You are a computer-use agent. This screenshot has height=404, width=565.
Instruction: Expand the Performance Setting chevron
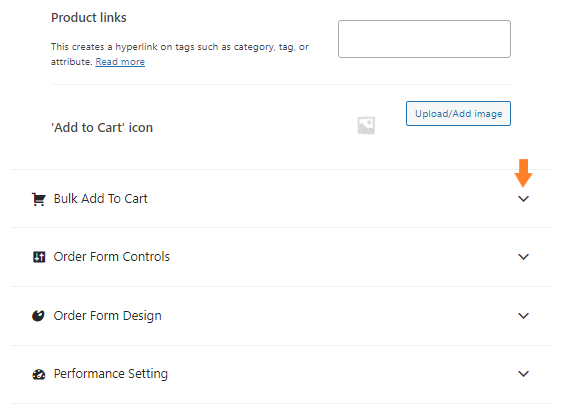pyautogui.click(x=523, y=374)
